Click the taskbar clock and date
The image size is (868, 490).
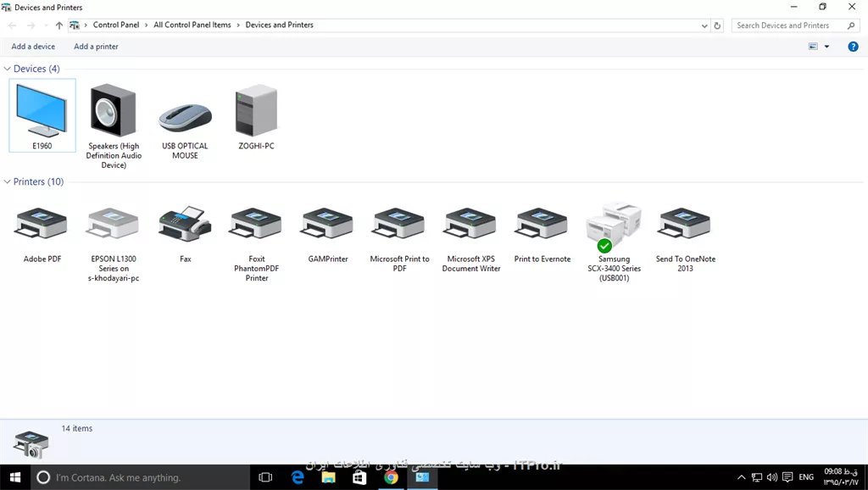point(841,477)
